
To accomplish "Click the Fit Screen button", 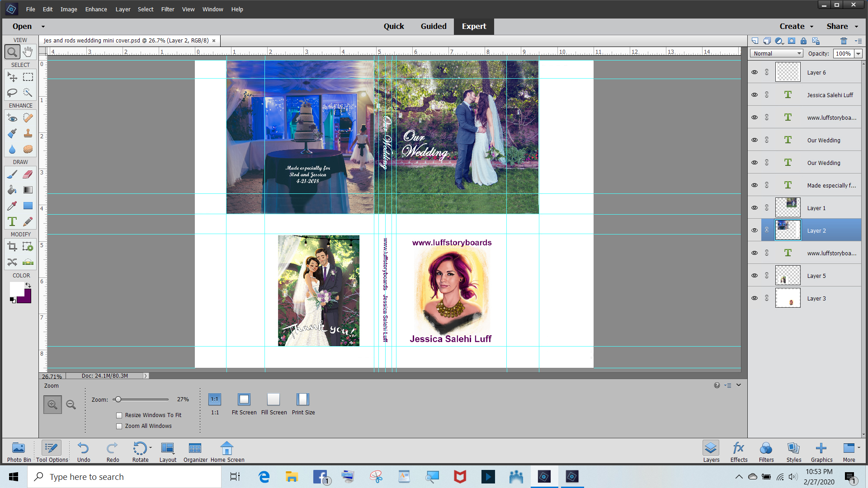I will click(244, 404).
